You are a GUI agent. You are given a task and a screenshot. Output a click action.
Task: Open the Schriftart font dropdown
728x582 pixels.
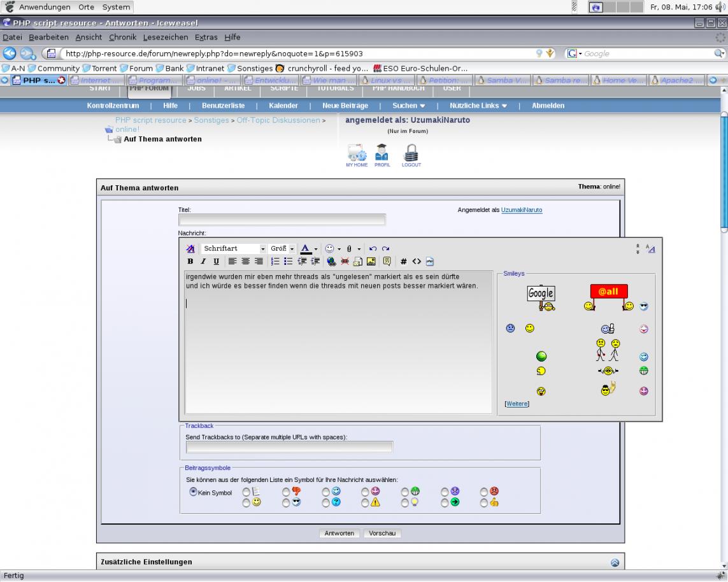234,249
